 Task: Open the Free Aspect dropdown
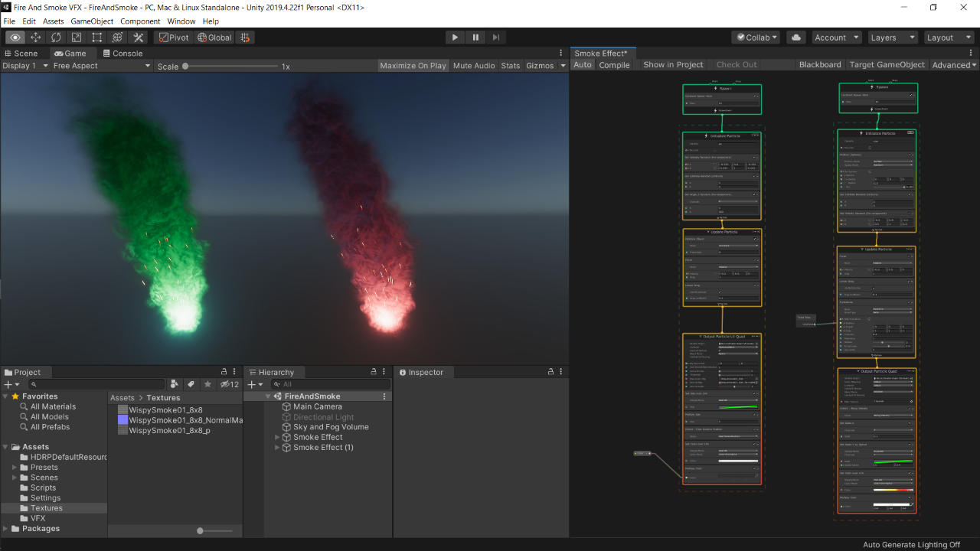(102, 66)
